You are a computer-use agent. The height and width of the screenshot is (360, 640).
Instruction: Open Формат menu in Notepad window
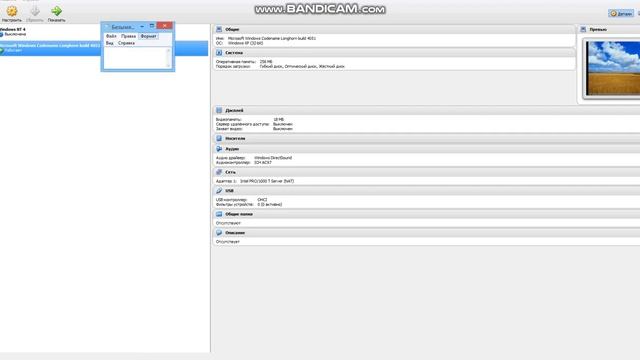(148, 36)
